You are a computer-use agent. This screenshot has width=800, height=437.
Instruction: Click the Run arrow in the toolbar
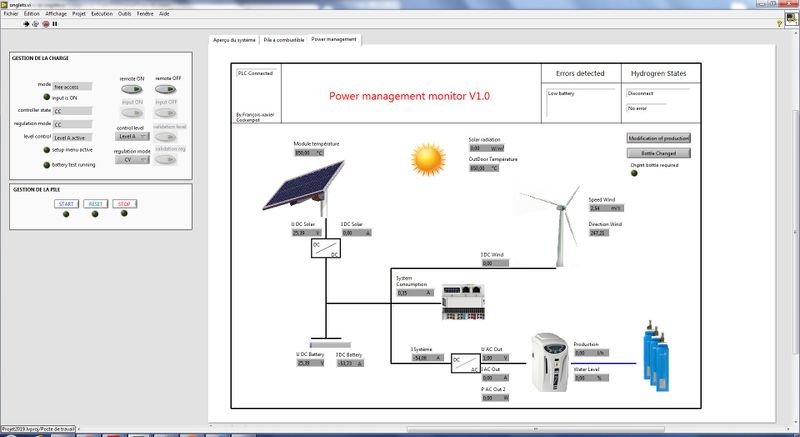pos(27,23)
